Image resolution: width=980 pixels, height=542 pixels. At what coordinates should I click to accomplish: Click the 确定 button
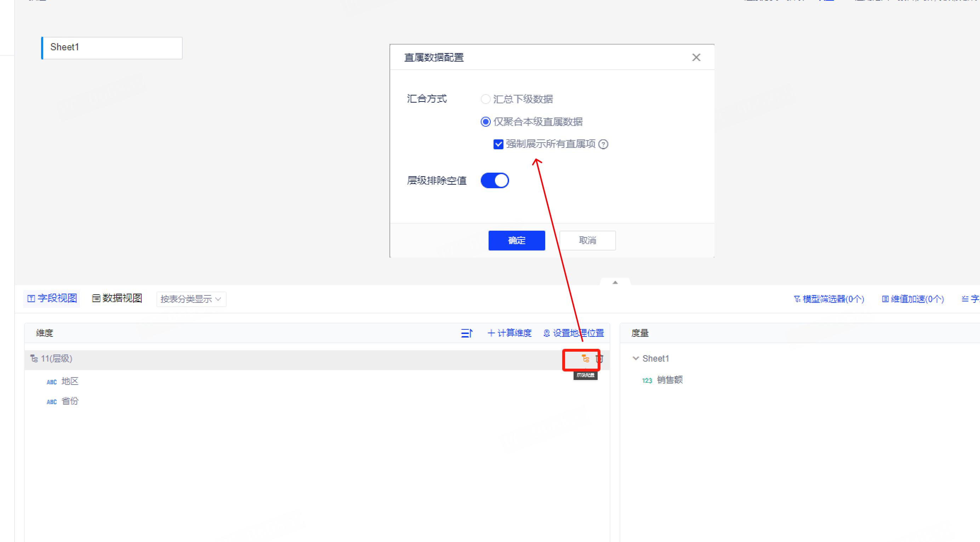pyautogui.click(x=516, y=241)
